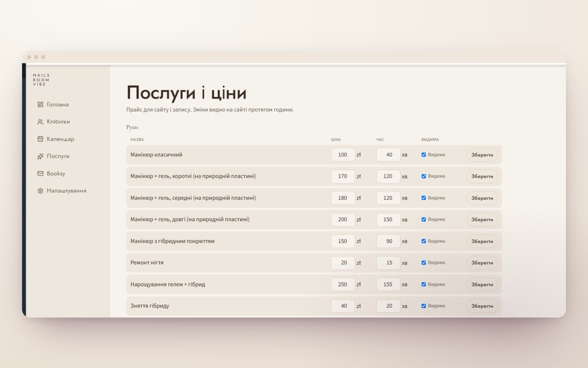
Task: Save the Манікюр з гібридним покриттям row
Action: (482, 241)
